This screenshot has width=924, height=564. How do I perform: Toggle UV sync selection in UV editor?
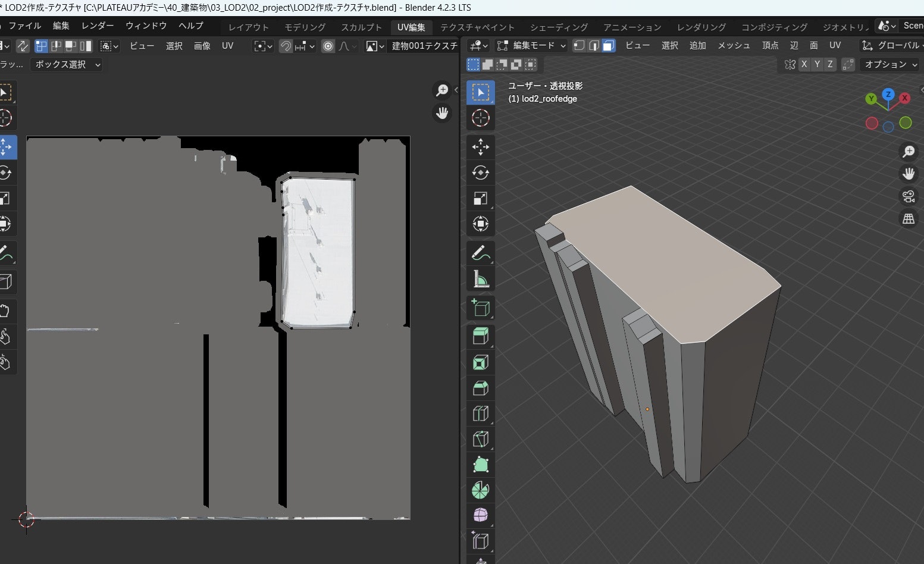point(23,46)
